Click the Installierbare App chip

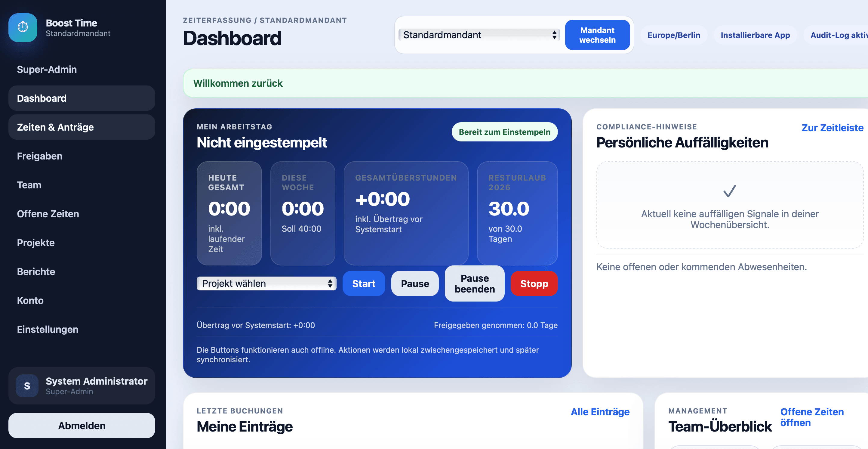tap(755, 35)
